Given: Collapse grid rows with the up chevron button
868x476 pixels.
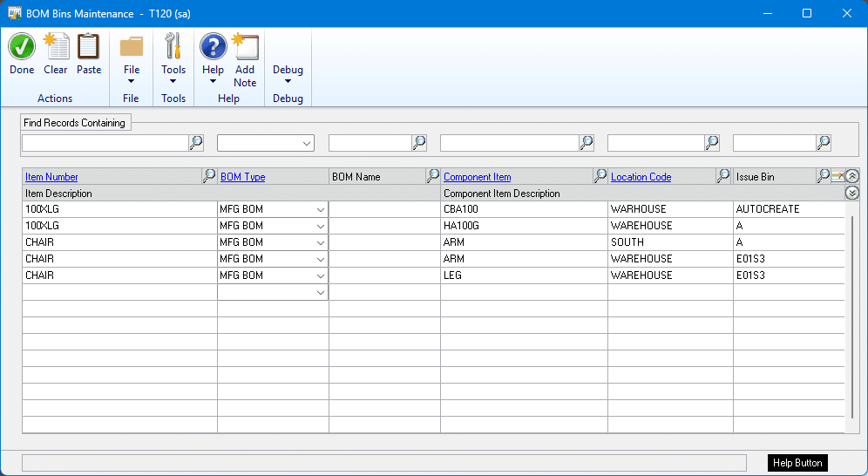Looking at the screenshot, I should (852, 176).
